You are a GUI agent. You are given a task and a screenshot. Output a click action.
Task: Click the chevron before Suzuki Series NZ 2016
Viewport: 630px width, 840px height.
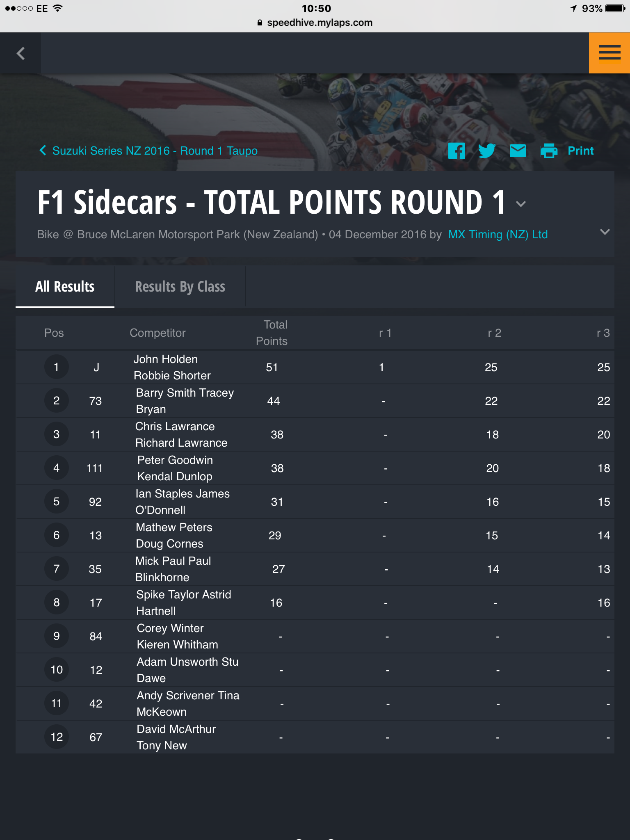[x=42, y=150]
